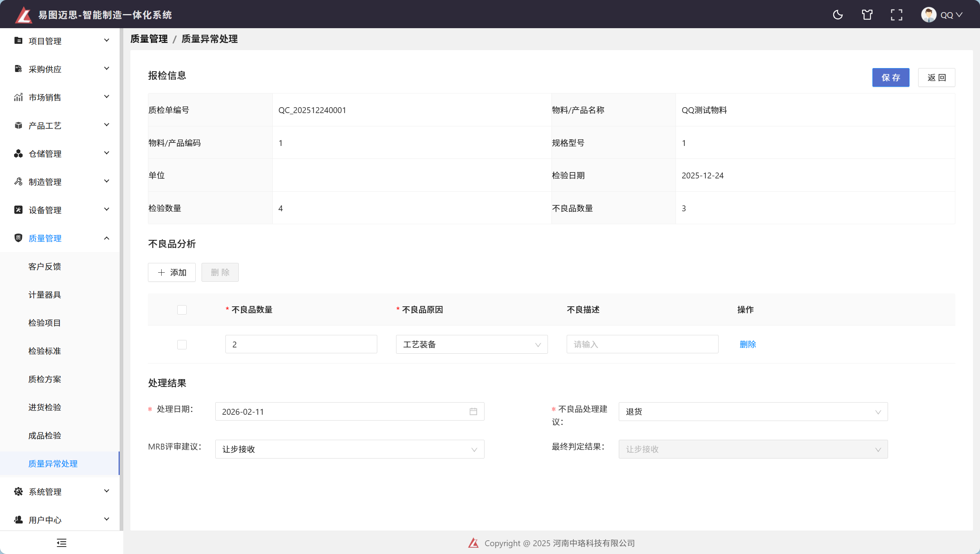Open the MRB评审建议 dropdown
Image resolution: width=980 pixels, height=554 pixels.
pos(349,449)
